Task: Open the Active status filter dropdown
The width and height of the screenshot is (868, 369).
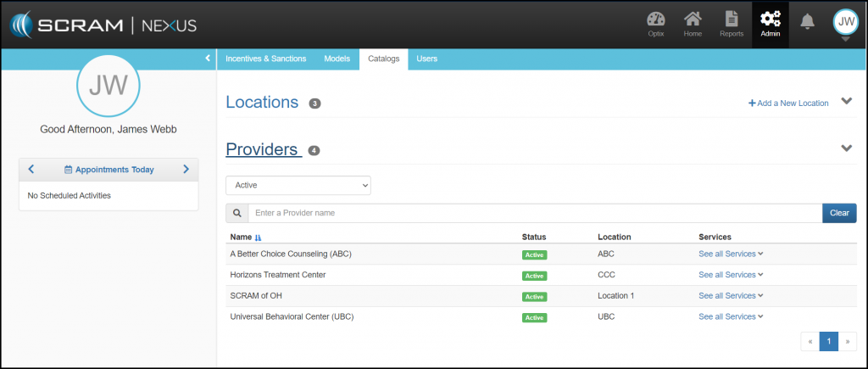Action: pos(298,185)
